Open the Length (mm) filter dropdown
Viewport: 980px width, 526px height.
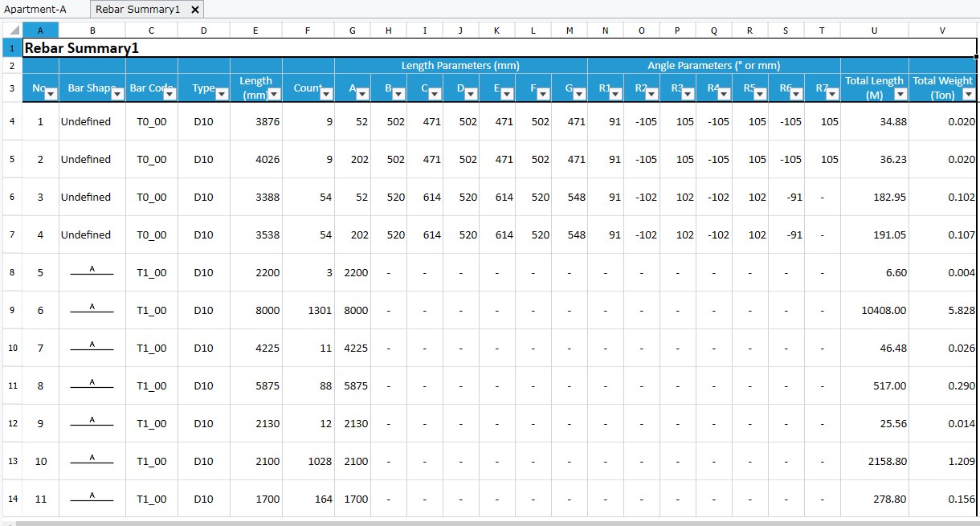[274, 94]
